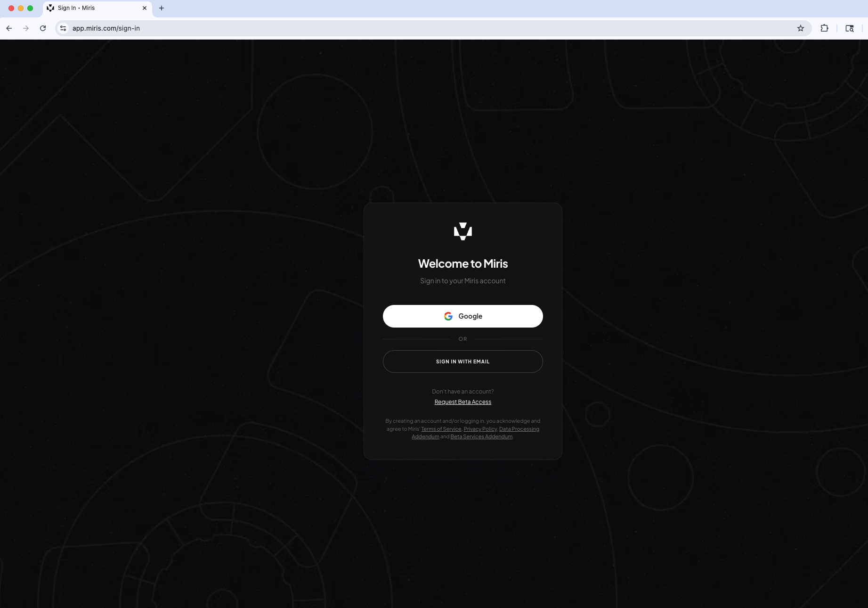Screen dimensions: 868x608
Task: Click the site settings icon in the address bar
Action: tap(63, 28)
